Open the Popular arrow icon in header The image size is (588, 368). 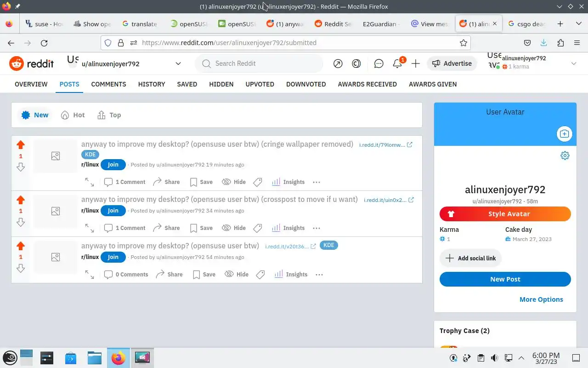click(338, 63)
